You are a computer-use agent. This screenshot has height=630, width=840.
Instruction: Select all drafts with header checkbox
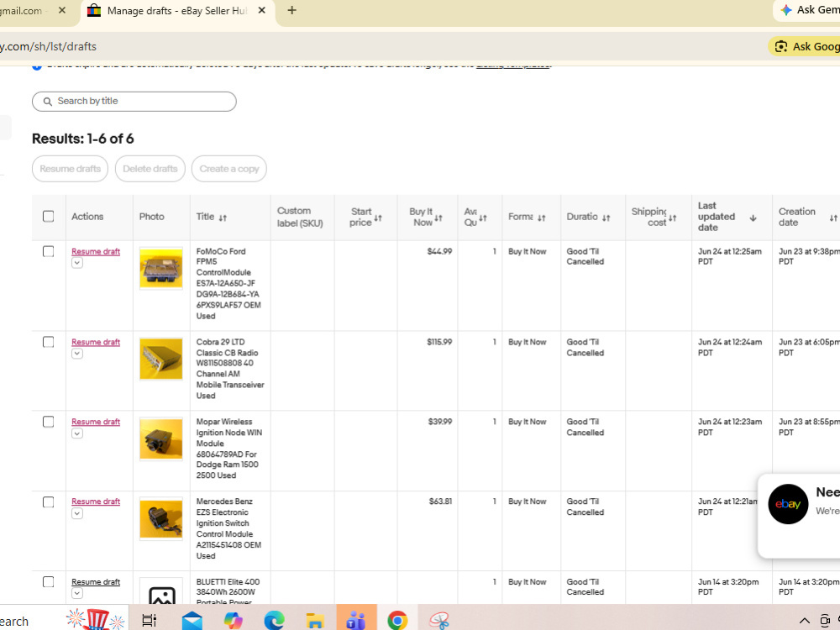coord(48,217)
